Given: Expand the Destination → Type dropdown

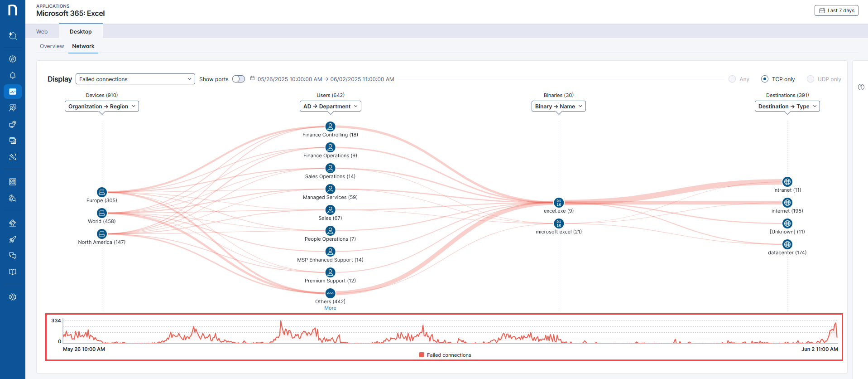Looking at the screenshot, I should click(787, 106).
